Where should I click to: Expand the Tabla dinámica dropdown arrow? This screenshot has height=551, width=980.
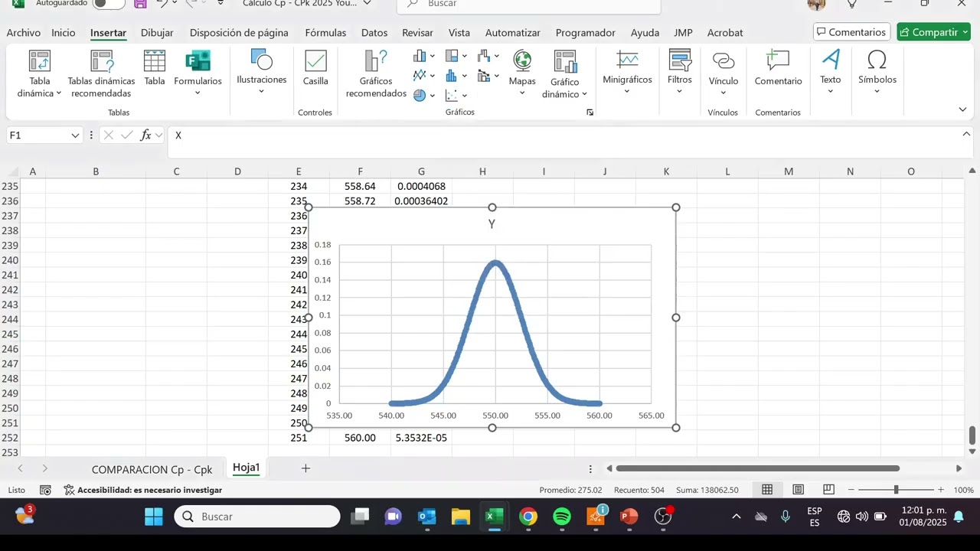(57, 93)
